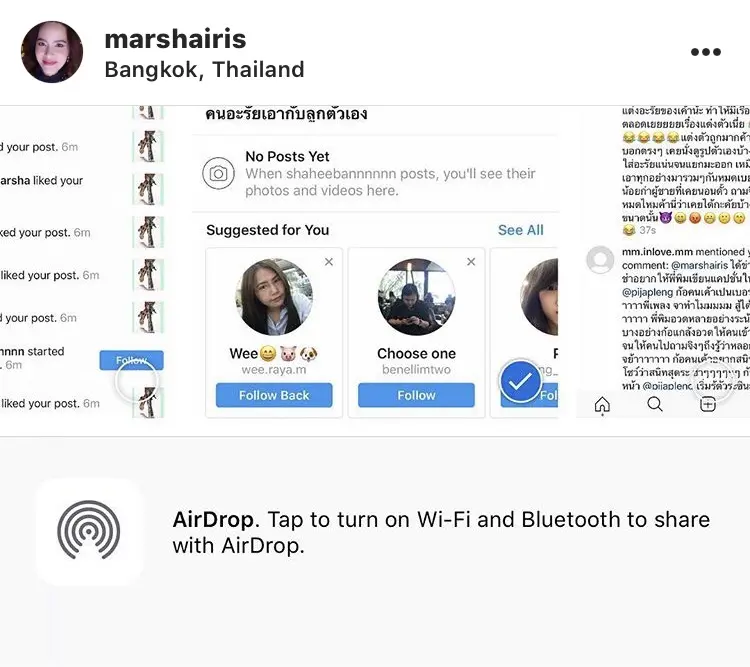Image resolution: width=750 pixels, height=667 pixels.
Task: Select the Bangkok, Thailand location
Action: tap(204, 70)
